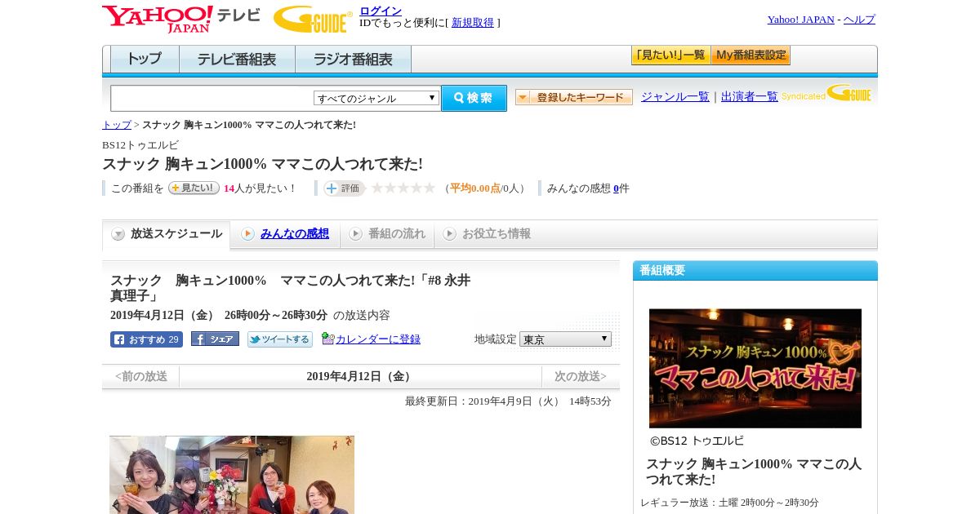The width and height of the screenshot is (980, 514).
Task: Open the 出演者一覧 link
Action: (750, 97)
